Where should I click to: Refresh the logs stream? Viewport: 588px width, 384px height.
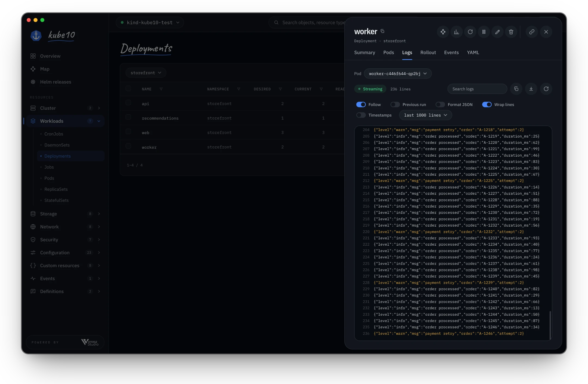click(x=546, y=89)
